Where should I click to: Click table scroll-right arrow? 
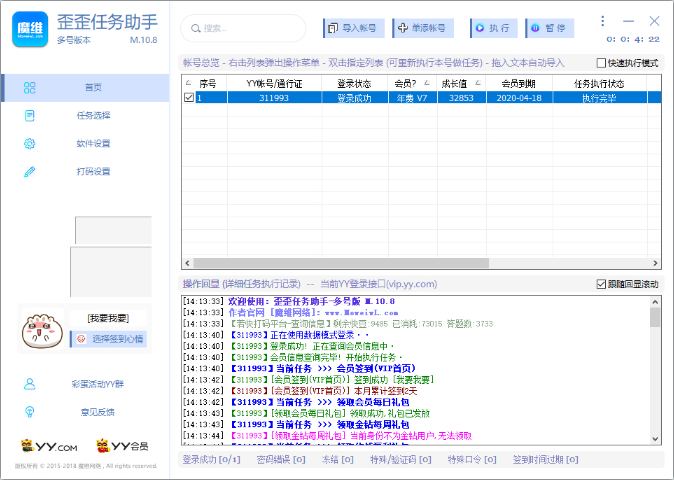click(x=655, y=263)
